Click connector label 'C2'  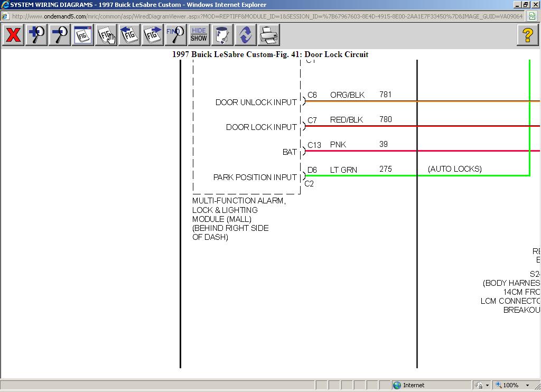coord(309,183)
